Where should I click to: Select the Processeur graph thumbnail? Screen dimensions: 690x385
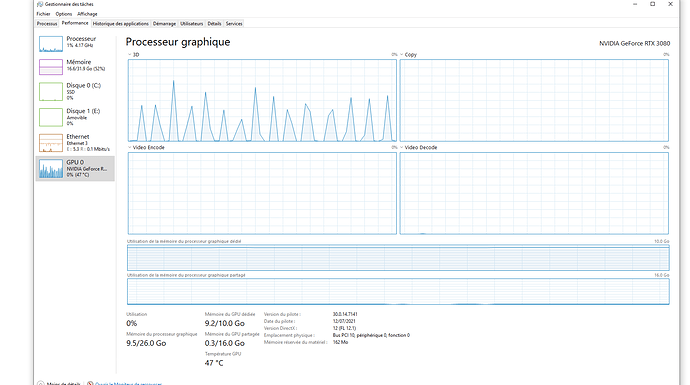(x=51, y=44)
